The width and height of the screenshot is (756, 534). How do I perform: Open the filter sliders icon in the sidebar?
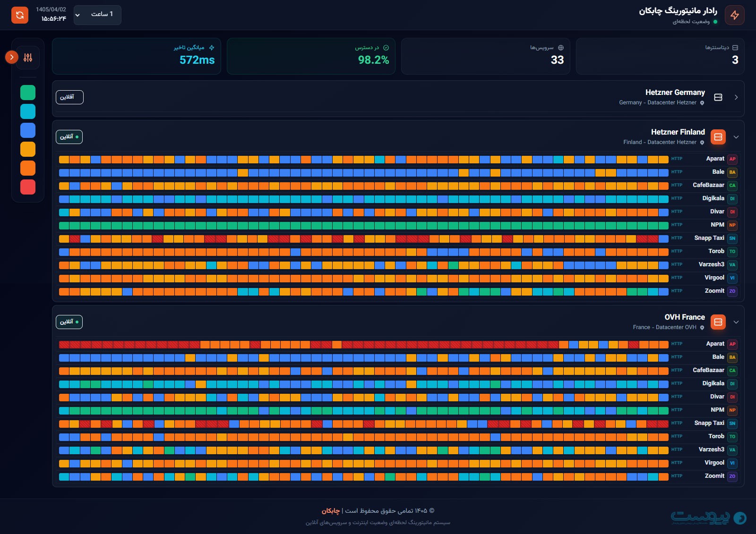pyautogui.click(x=28, y=58)
